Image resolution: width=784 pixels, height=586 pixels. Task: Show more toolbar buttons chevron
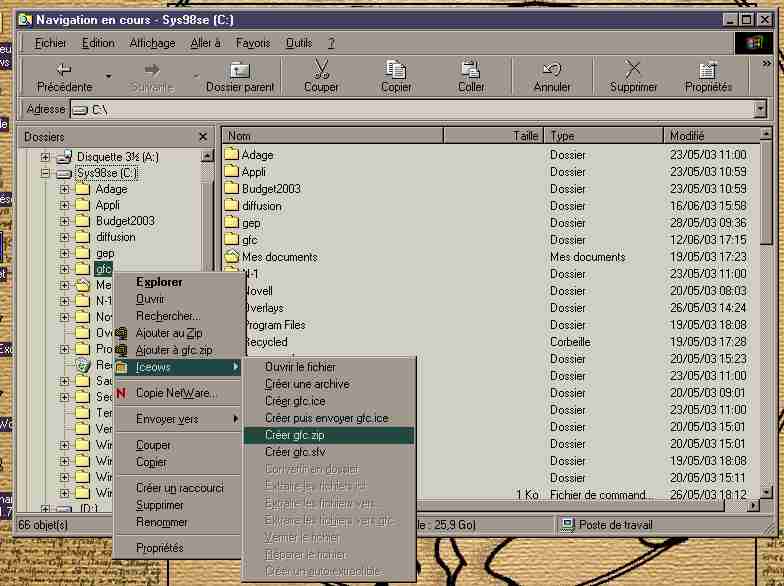click(x=766, y=64)
